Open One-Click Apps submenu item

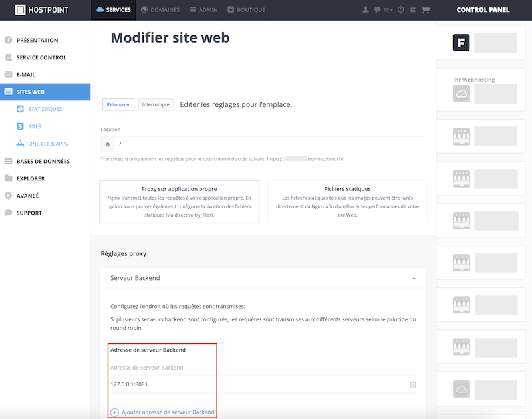[x=48, y=144]
